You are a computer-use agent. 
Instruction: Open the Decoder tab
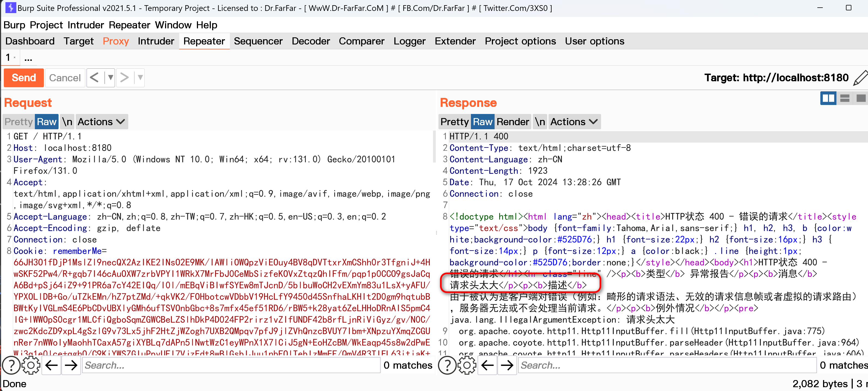(311, 41)
